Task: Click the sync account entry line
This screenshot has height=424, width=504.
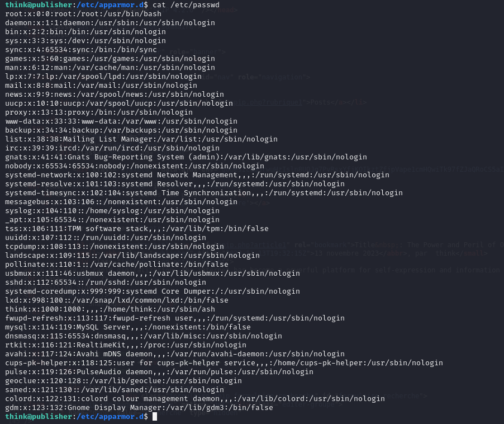Action: [81, 49]
